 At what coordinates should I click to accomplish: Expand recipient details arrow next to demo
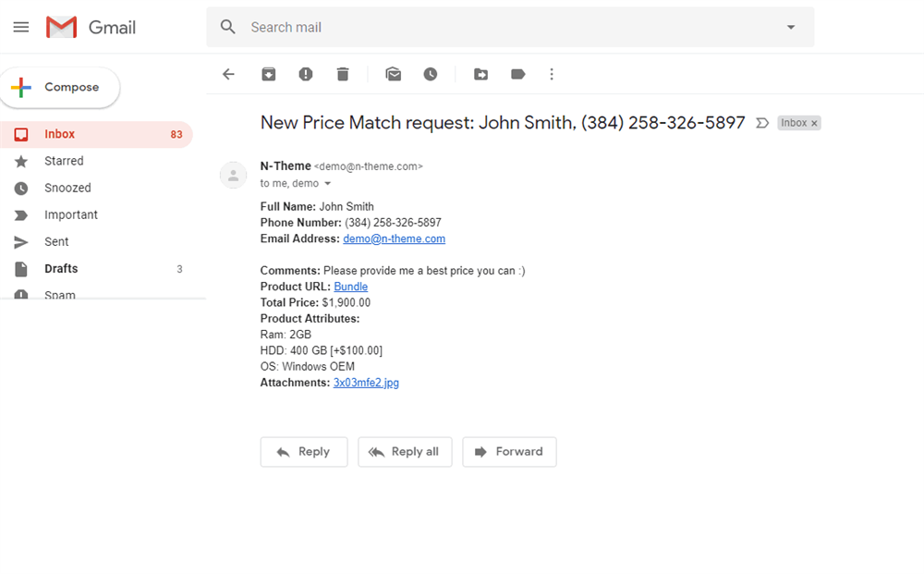coord(328,184)
